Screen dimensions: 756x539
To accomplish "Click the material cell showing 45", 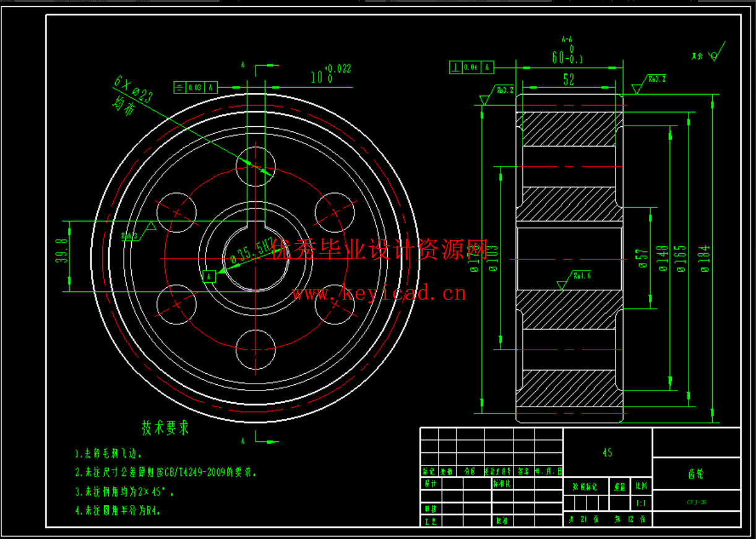I will click(608, 452).
